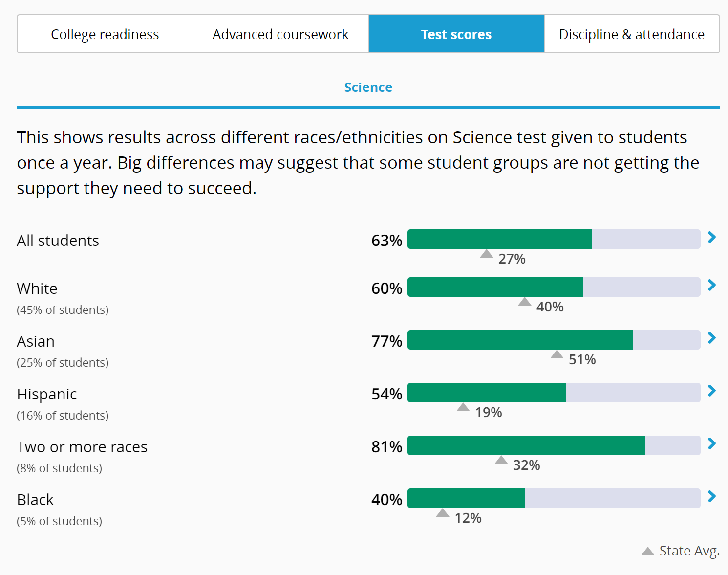Expand the Black students row chevron
Viewport: 728px width, 575px height.
coord(712,497)
